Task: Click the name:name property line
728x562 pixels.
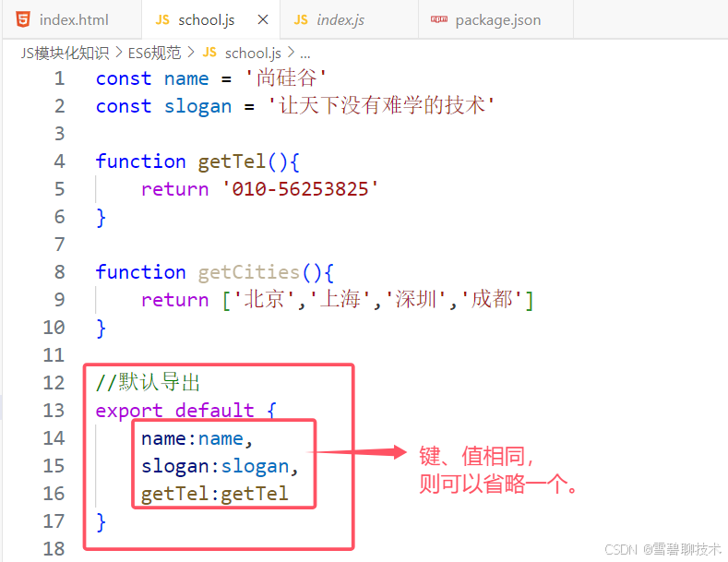Action: tap(197, 439)
